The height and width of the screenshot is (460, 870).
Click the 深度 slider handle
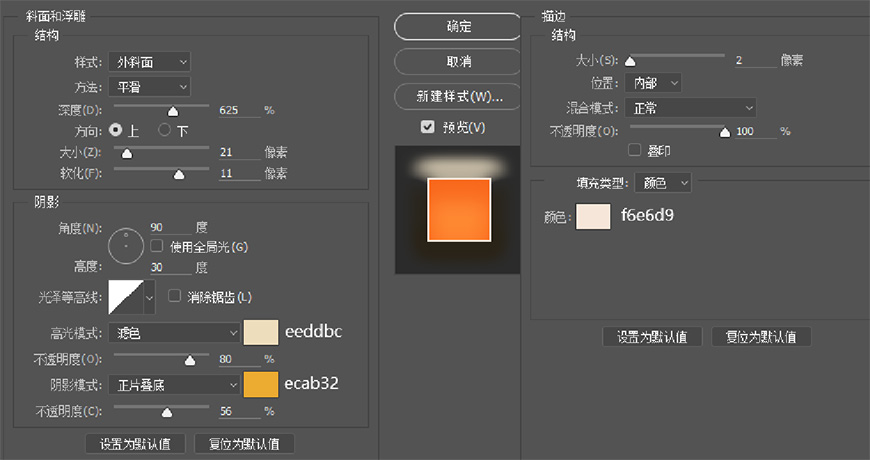173,112
